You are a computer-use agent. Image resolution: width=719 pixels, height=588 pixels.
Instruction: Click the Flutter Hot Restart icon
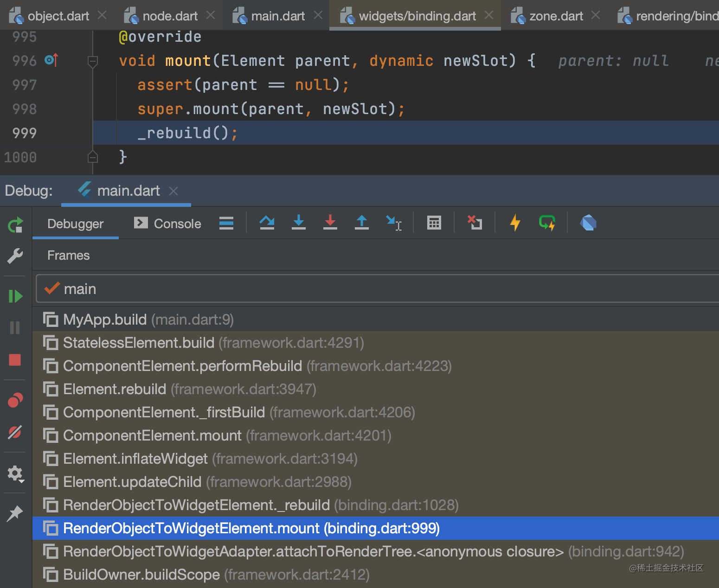[547, 223]
